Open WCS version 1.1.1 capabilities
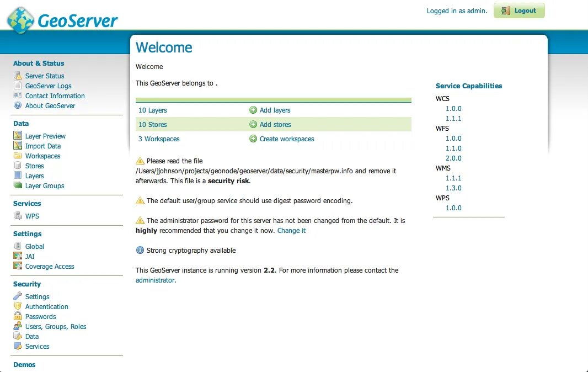 [453, 118]
